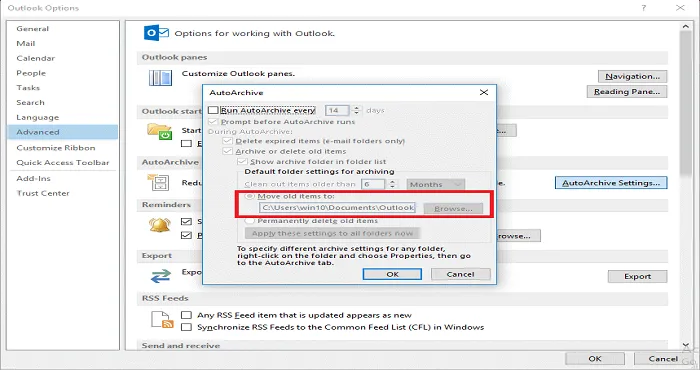The width and height of the screenshot is (700, 370).
Task: Open the Months unit dropdown
Action: coord(435,184)
